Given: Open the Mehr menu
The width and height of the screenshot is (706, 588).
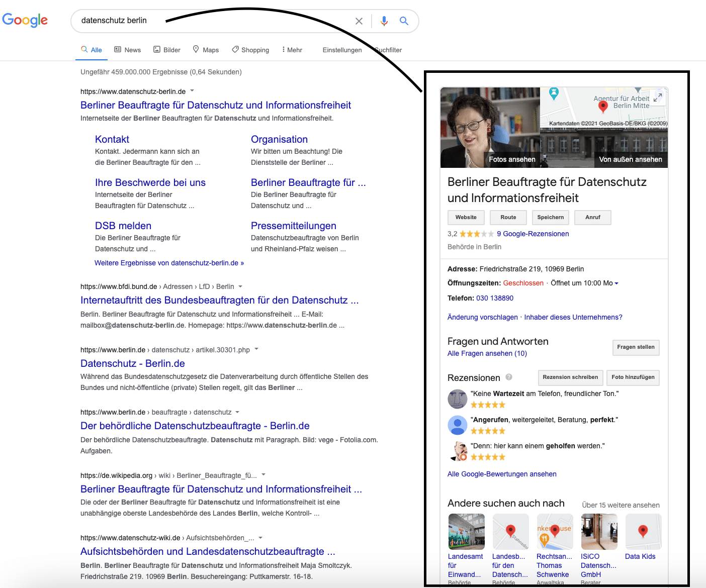Looking at the screenshot, I should pyautogui.click(x=292, y=50).
